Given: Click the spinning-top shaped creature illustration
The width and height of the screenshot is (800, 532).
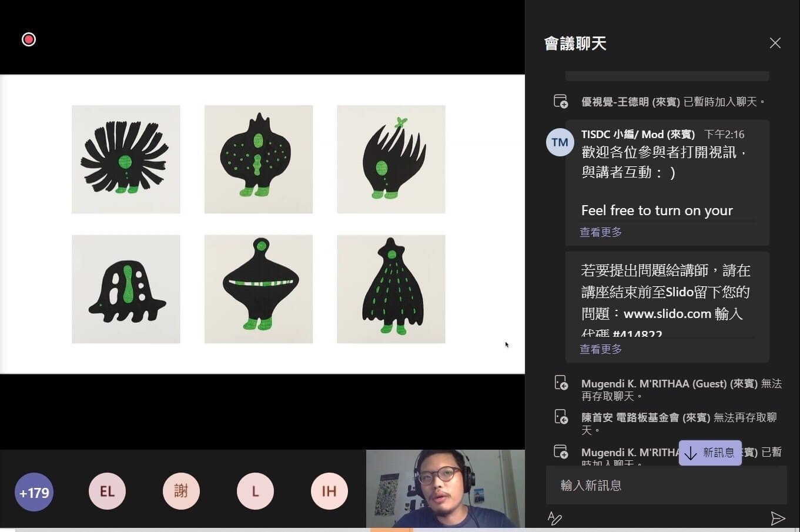Looking at the screenshot, I should coord(259,289).
